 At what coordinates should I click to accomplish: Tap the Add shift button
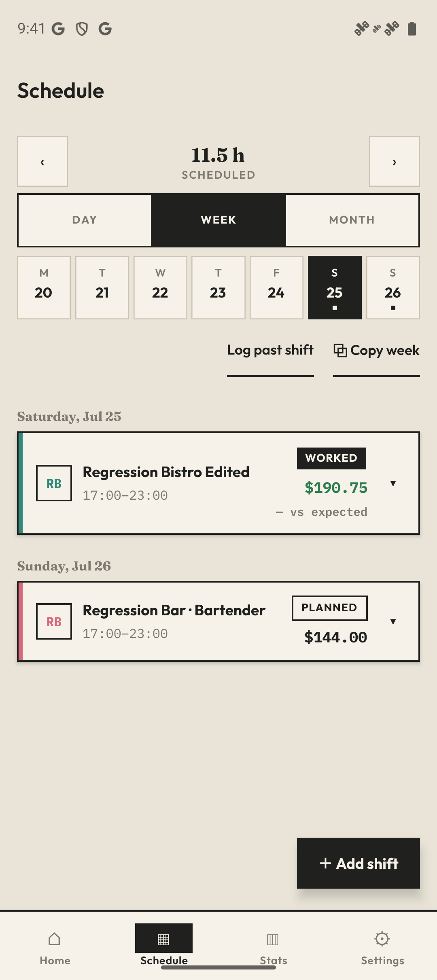pyautogui.click(x=359, y=863)
